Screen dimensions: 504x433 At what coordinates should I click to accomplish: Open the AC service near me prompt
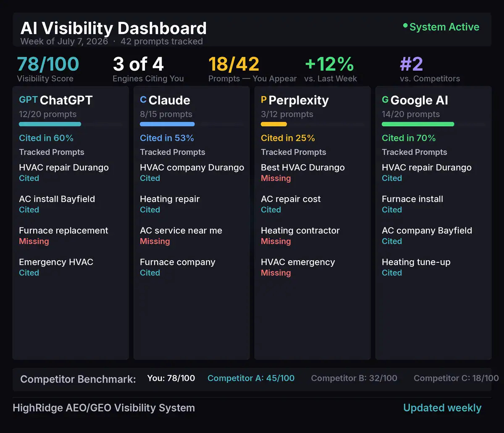(181, 230)
